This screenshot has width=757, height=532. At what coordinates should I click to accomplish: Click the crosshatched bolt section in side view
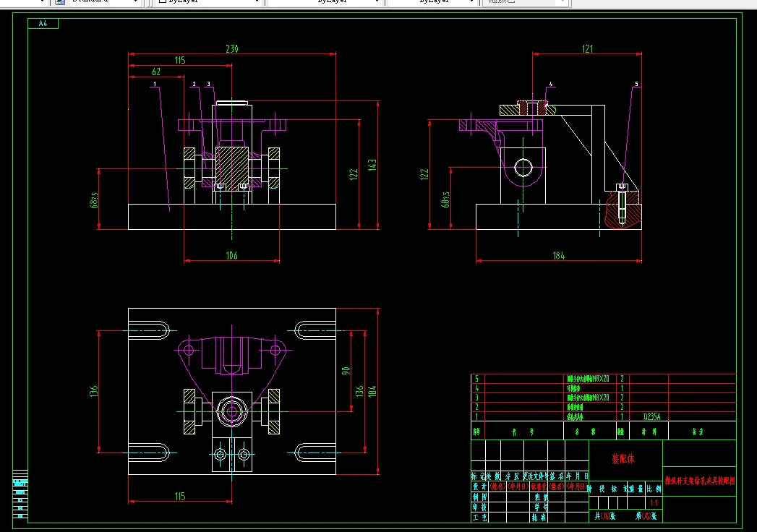click(x=622, y=209)
